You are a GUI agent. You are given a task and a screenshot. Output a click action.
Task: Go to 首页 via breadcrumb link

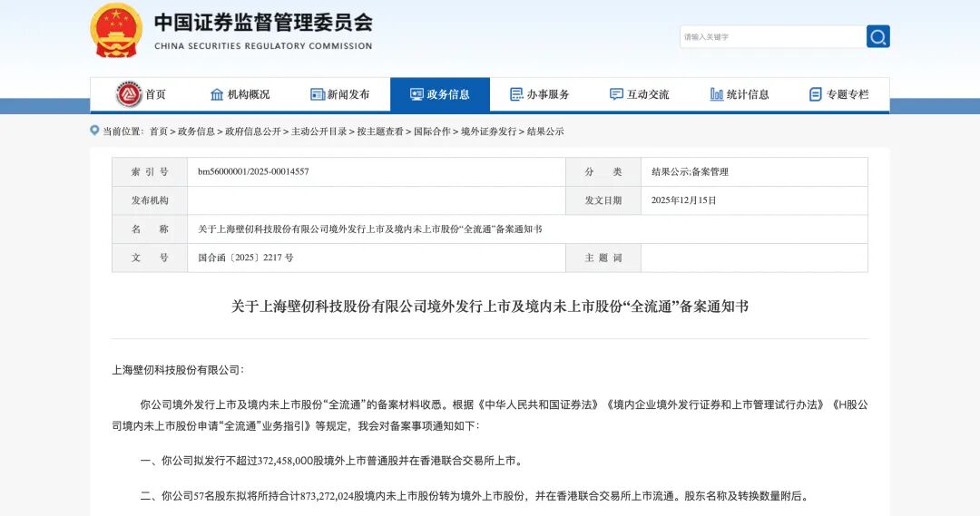[159, 131]
